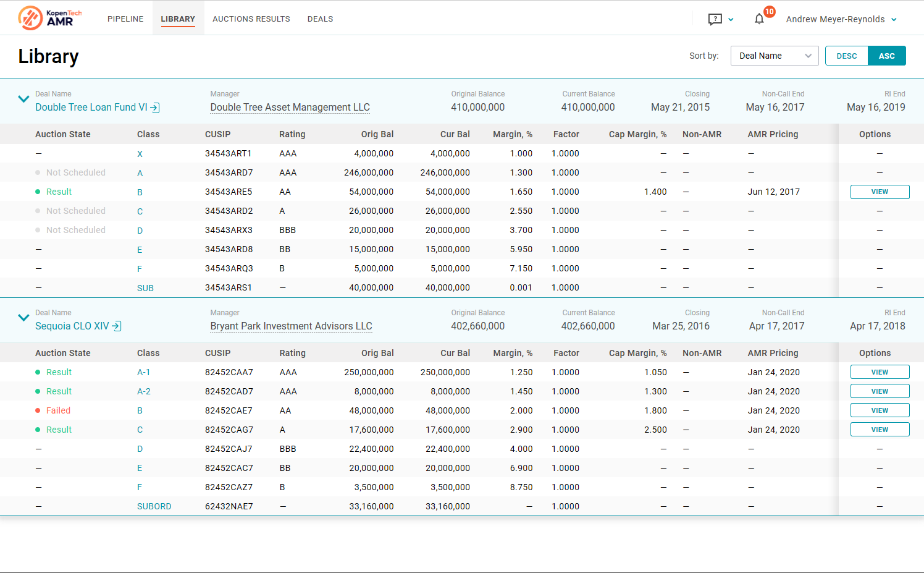Click the Closing date Mar 25, 2016
Screen dimensions: 924x573
[x=681, y=326]
